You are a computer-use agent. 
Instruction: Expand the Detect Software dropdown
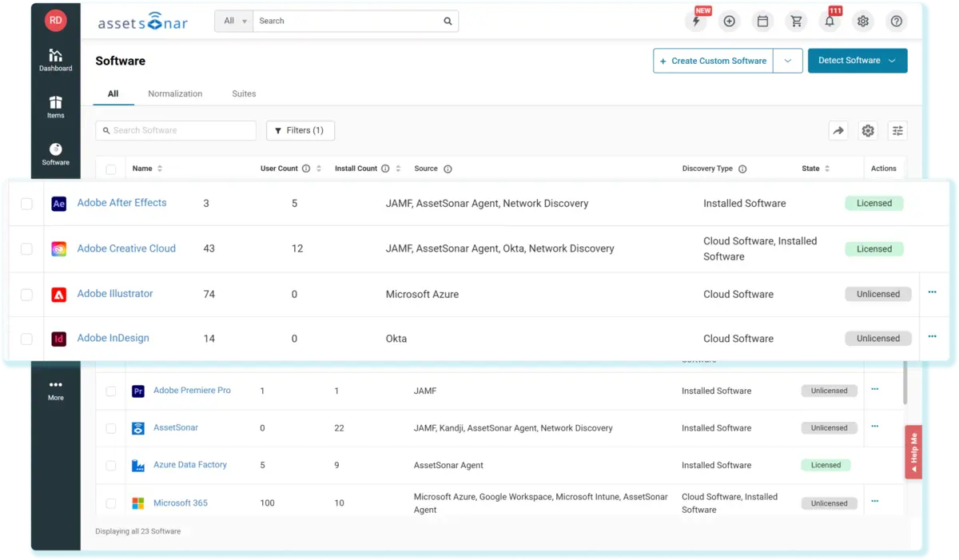858,61
